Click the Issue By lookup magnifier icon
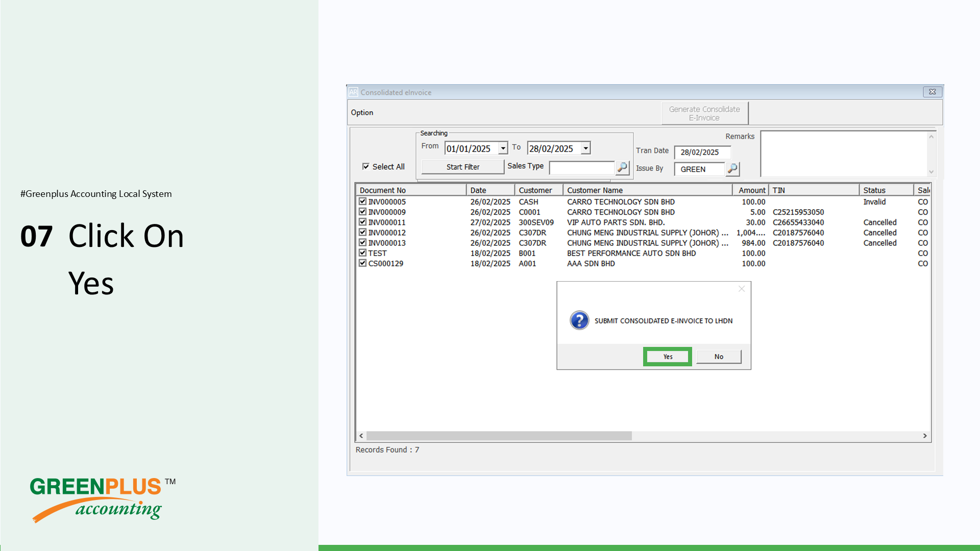Image resolution: width=980 pixels, height=551 pixels. coord(732,169)
